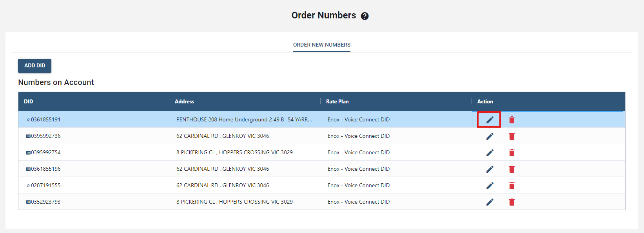Open the Order Numbers help icon
Screen dimensions: 644x233
click(x=365, y=16)
